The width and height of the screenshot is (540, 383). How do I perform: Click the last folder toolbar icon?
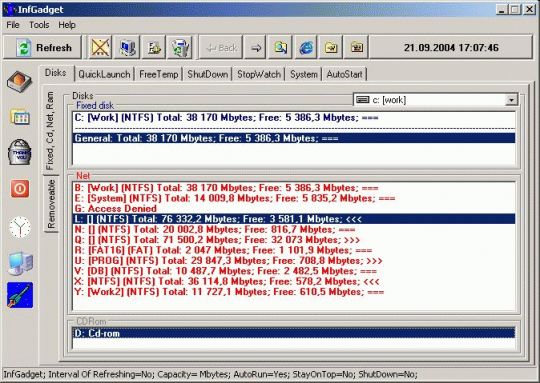coord(356,47)
